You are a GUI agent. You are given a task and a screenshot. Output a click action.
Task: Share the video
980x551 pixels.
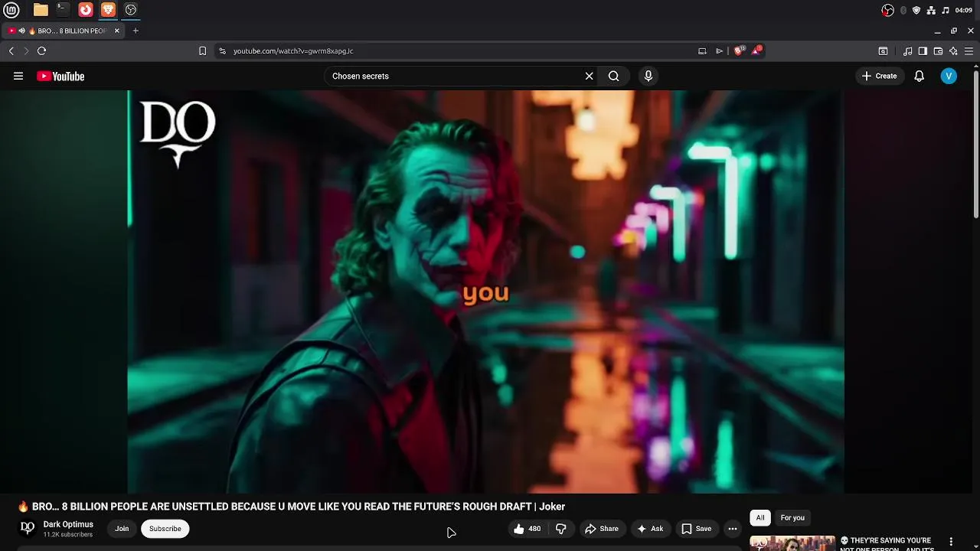coord(602,529)
